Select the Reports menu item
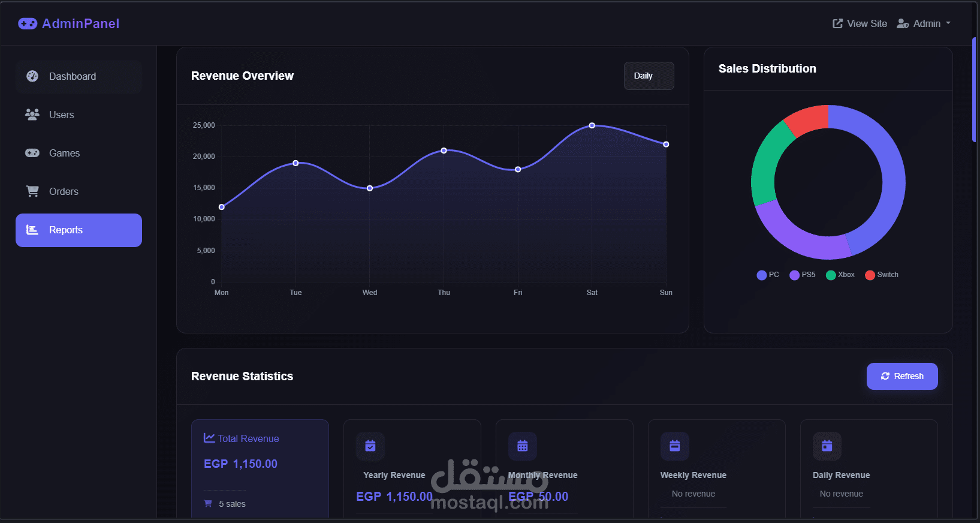This screenshot has width=980, height=523. coord(79,230)
